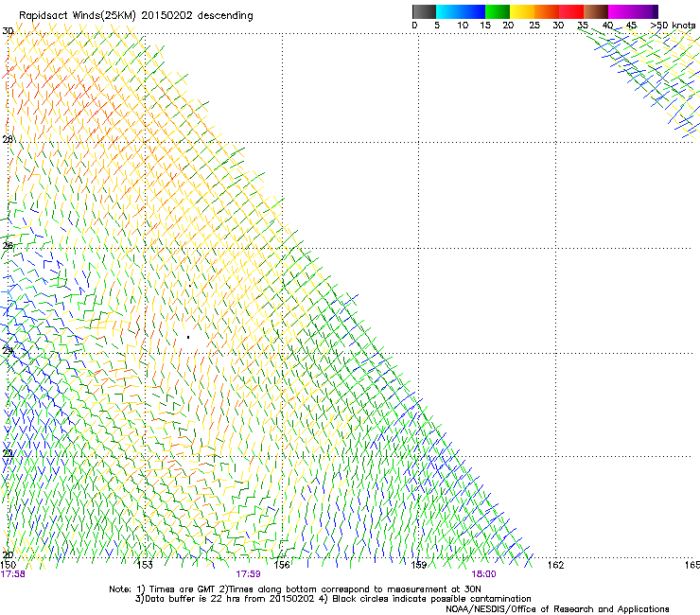The width and height of the screenshot is (700, 615).
Task: Select the orange 25-30 knots color band
Action: 547,11
